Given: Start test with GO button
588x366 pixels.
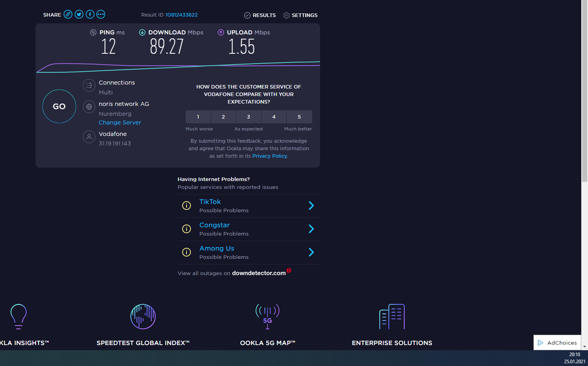Looking at the screenshot, I should click(x=59, y=106).
